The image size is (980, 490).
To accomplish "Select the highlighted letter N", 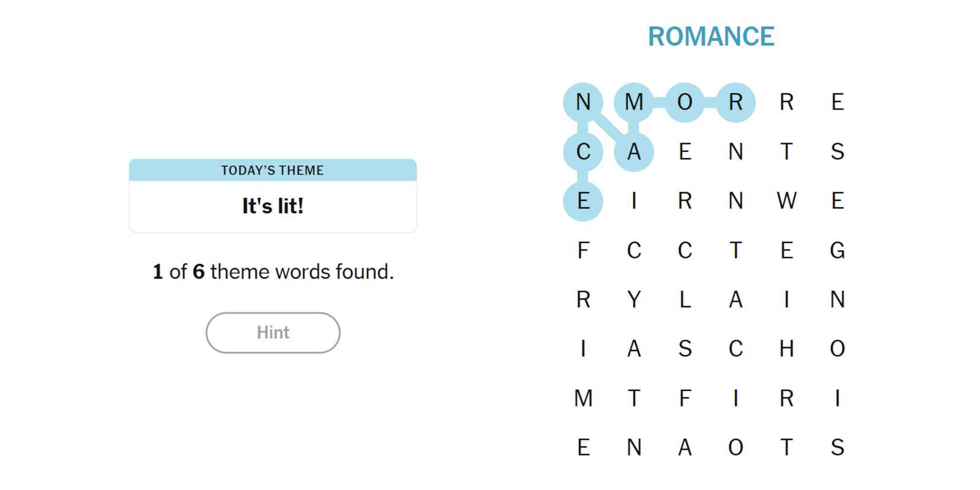I will [583, 102].
